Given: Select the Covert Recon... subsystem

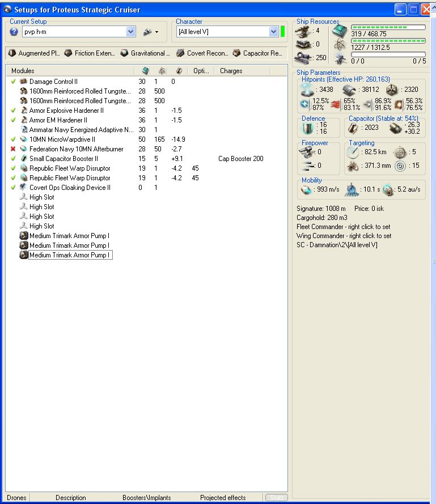Looking at the screenshot, I should [x=202, y=53].
